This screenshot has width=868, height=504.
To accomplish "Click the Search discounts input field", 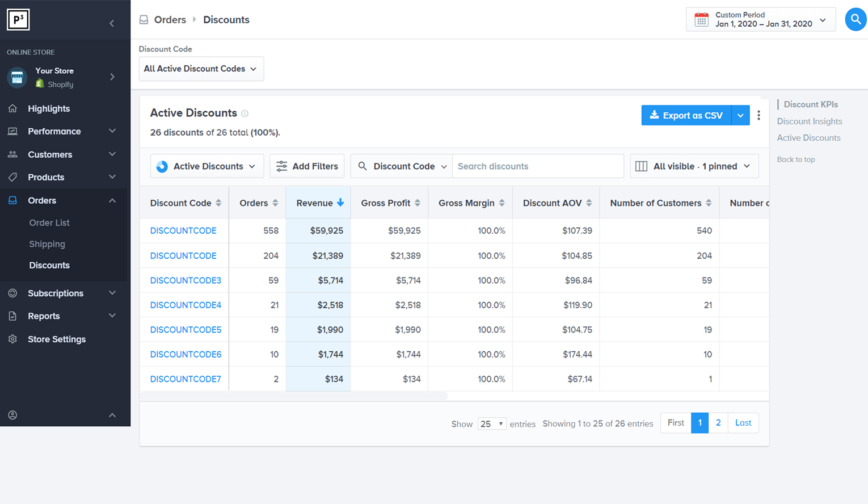I will [537, 166].
